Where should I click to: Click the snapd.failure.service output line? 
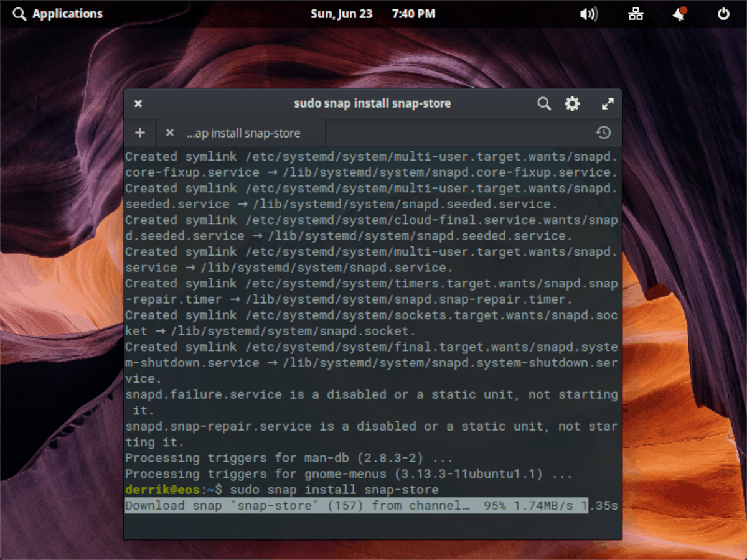tap(371, 394)
